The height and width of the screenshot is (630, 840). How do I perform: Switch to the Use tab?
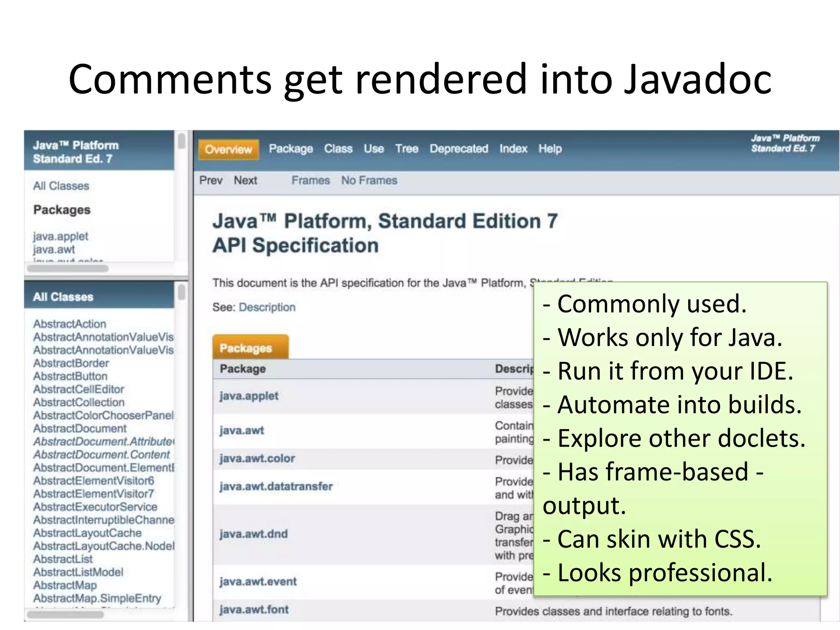pyautogui.click(x=374, y=149)
